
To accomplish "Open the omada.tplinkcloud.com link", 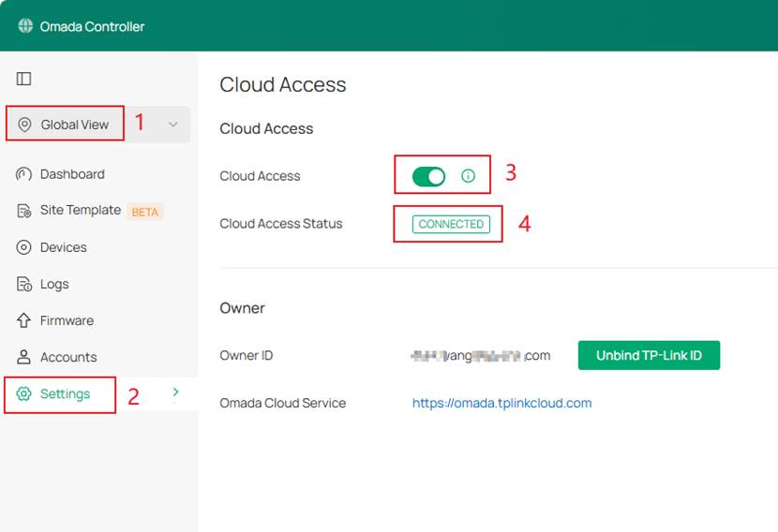I will pyautogui.click(x=501, y=403).
